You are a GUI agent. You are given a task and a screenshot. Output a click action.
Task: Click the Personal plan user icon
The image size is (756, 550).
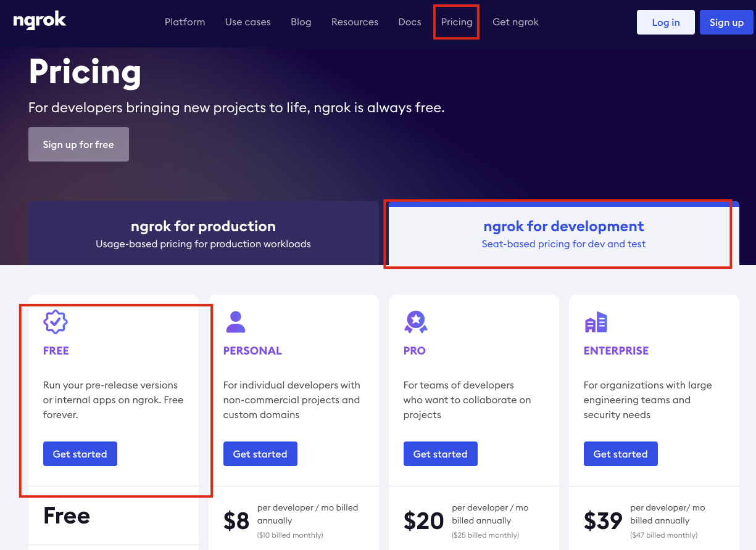(236, 321)
